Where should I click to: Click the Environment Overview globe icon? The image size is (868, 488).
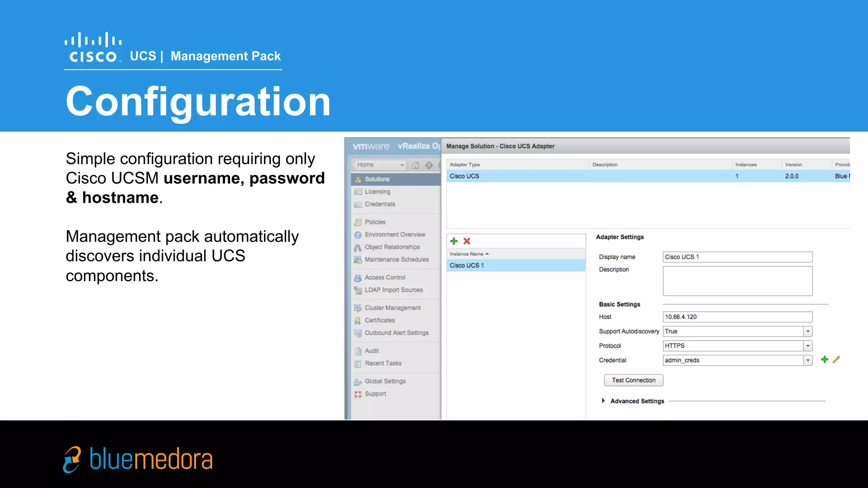358,235
